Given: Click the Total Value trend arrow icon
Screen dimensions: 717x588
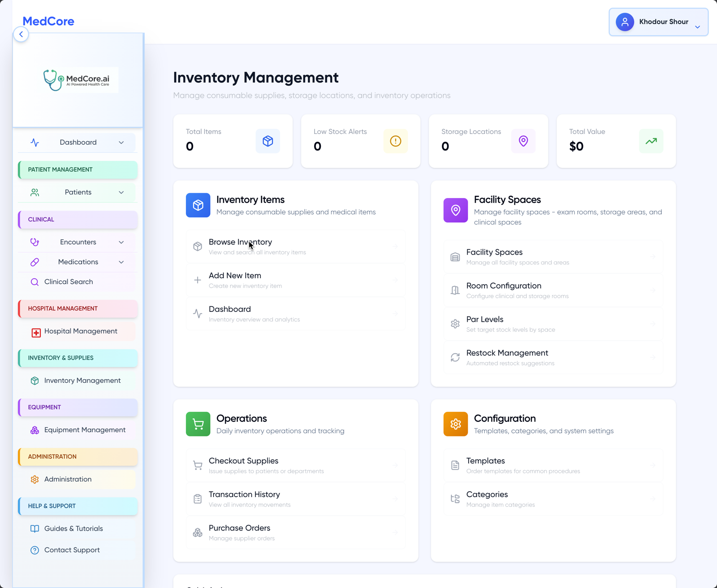Looking at the screenshot, I should (x=651, y=141).
